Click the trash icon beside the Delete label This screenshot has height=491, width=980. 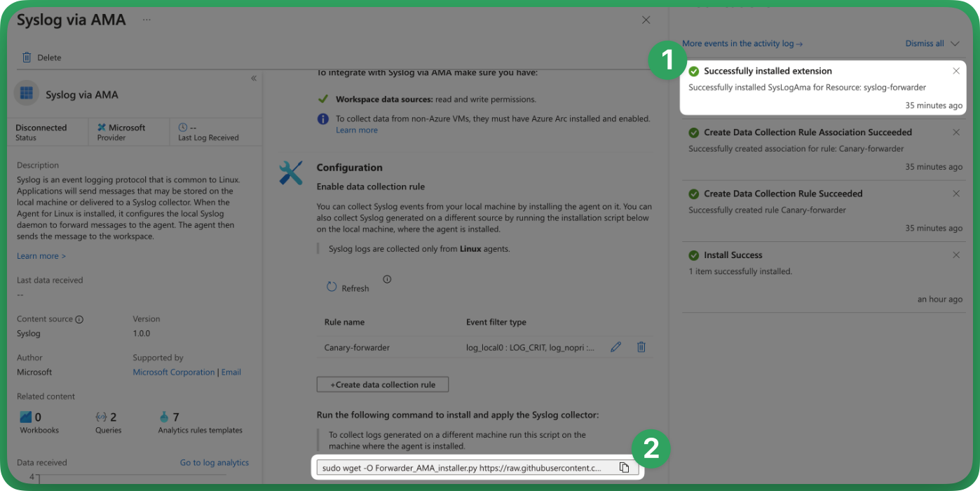tap(27, 58)
